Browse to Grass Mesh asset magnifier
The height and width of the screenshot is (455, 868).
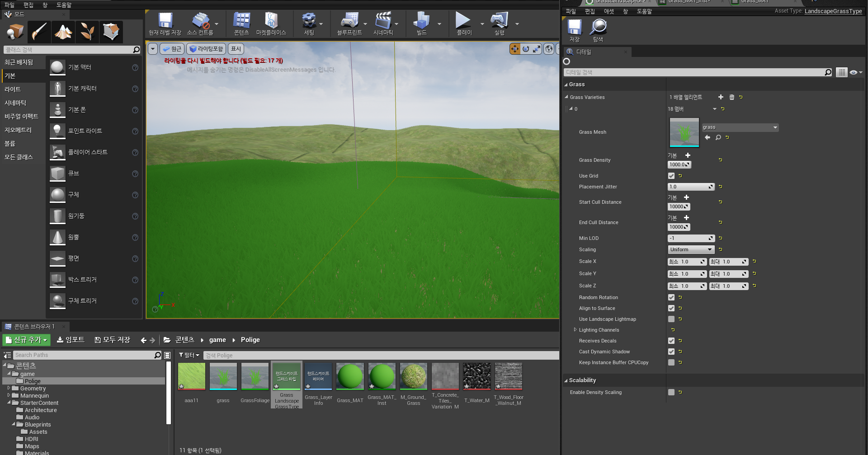[x=718, y=137]
